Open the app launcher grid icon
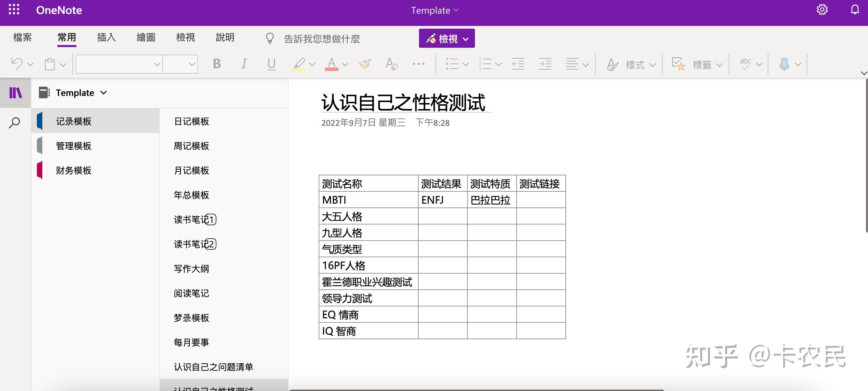The image size is (868, 391). pyautogui.click(x=14, y=10)
